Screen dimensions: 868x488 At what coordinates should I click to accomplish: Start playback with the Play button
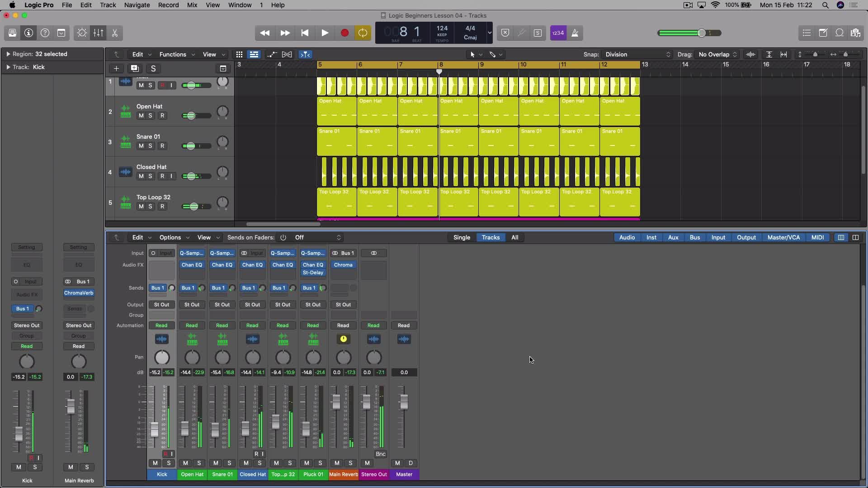(325, 33)
